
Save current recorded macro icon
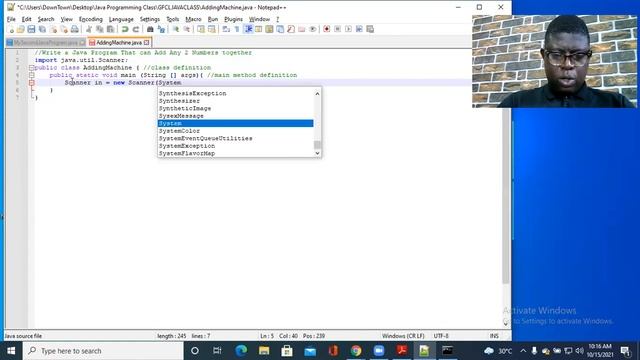pos(370,29)
